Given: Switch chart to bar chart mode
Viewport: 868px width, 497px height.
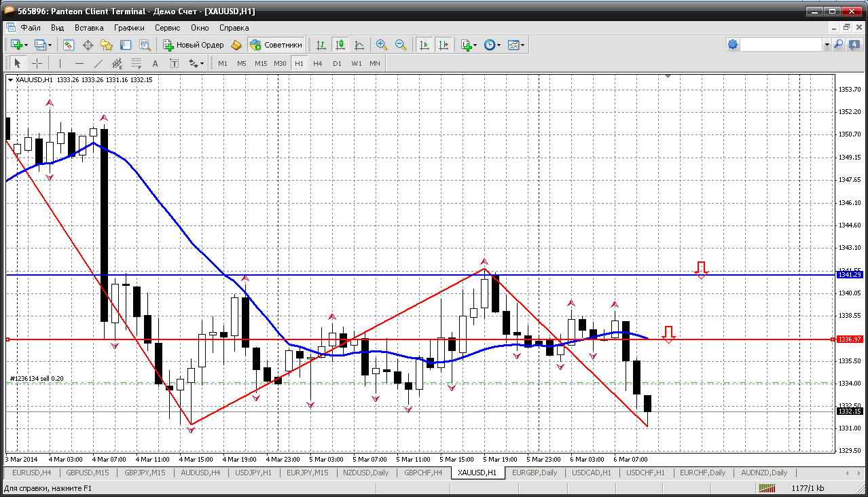Looking at the screenshot, I should (x=321, y=45).
